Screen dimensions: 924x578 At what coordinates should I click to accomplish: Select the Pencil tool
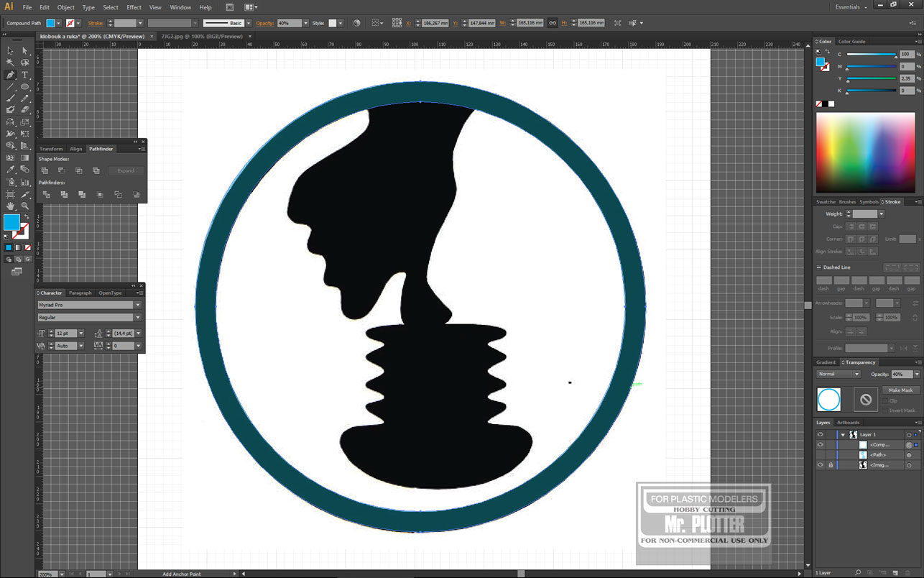pyautogui.click(x=24, y=98)
